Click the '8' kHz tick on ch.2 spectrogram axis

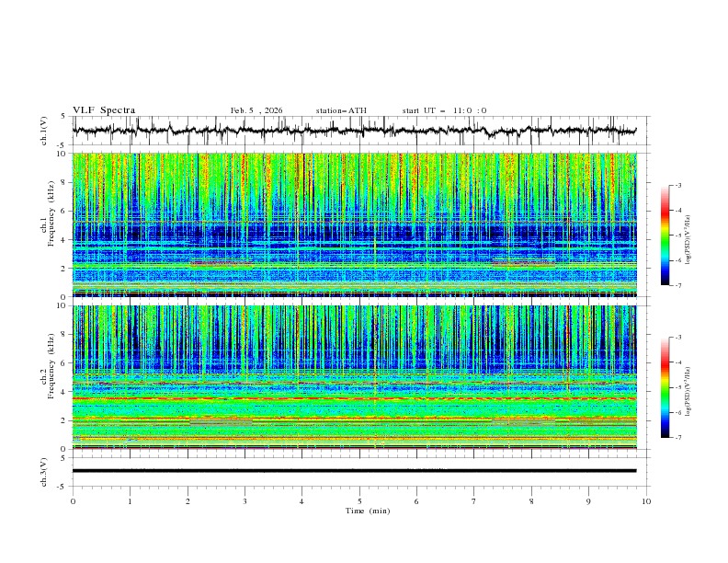(63, 335)
